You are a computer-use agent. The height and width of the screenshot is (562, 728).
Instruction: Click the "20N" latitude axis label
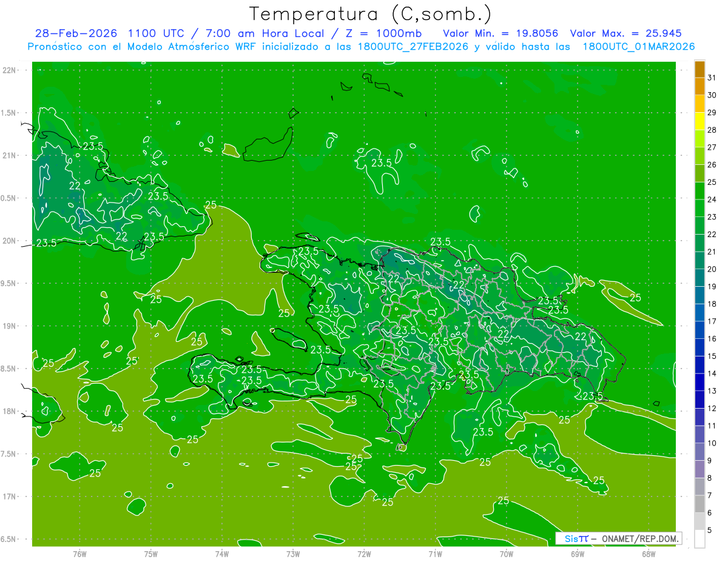click(x=9, y=241)
